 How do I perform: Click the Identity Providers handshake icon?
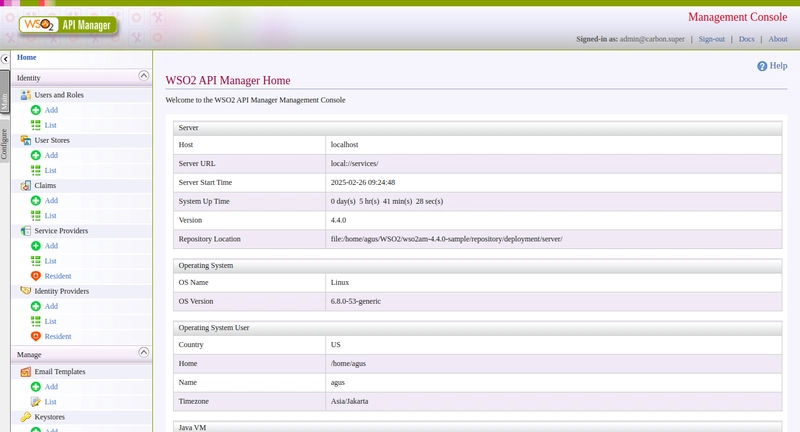click(x=26, y=291)
